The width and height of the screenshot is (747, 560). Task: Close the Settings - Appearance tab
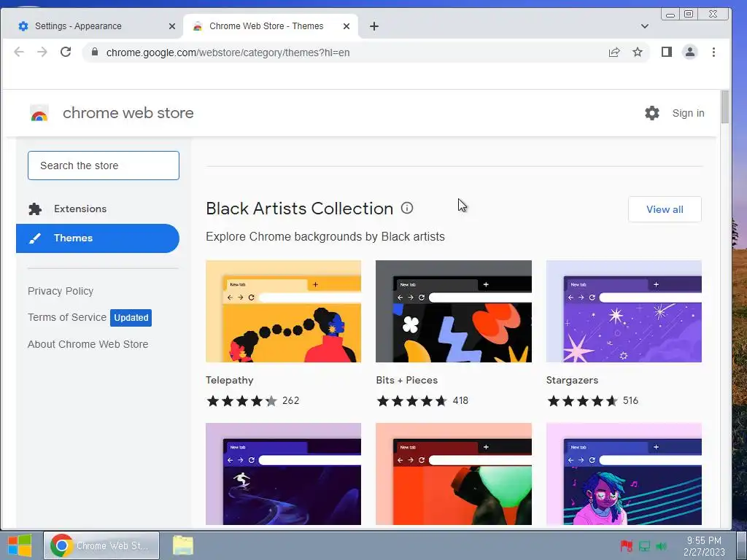point(172,26)
